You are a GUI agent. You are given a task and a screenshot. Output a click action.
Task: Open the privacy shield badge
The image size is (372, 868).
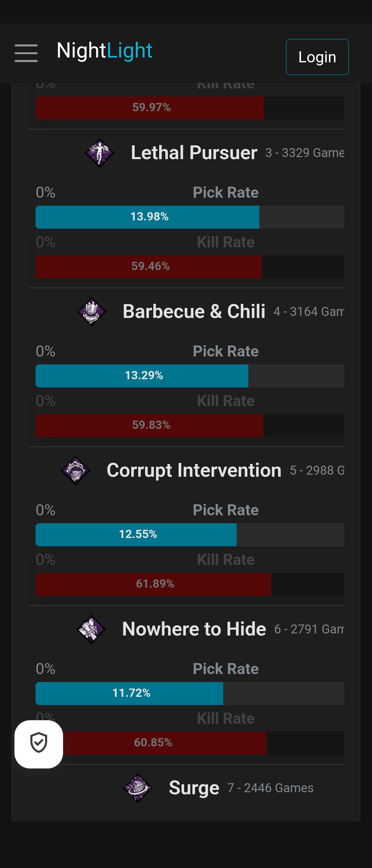coord(39,744)
